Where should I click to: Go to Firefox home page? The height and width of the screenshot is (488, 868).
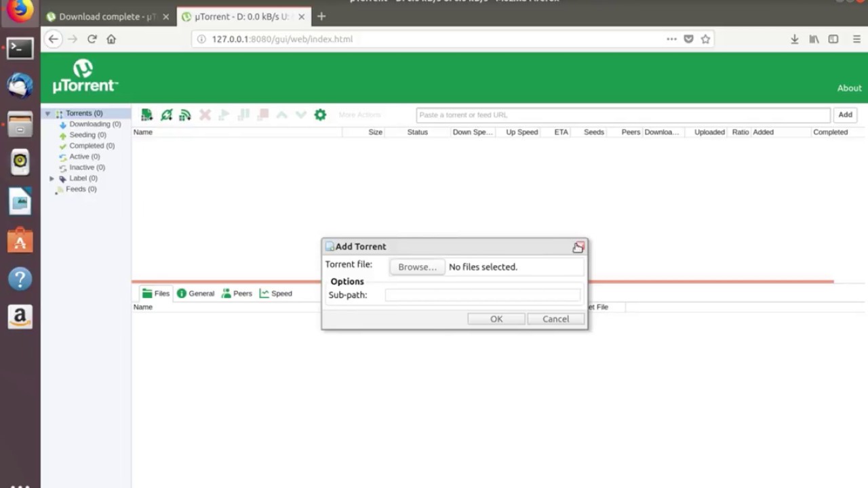coord(111,39)
